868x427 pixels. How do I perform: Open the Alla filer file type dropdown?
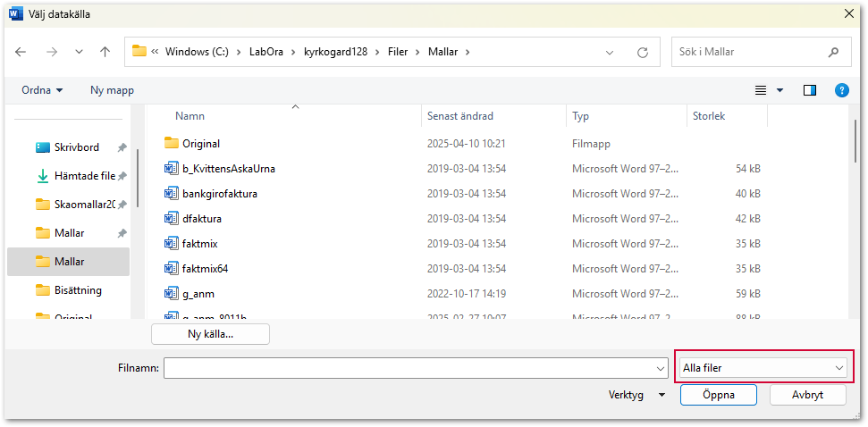pyautogui.click(x=763, y=367)
